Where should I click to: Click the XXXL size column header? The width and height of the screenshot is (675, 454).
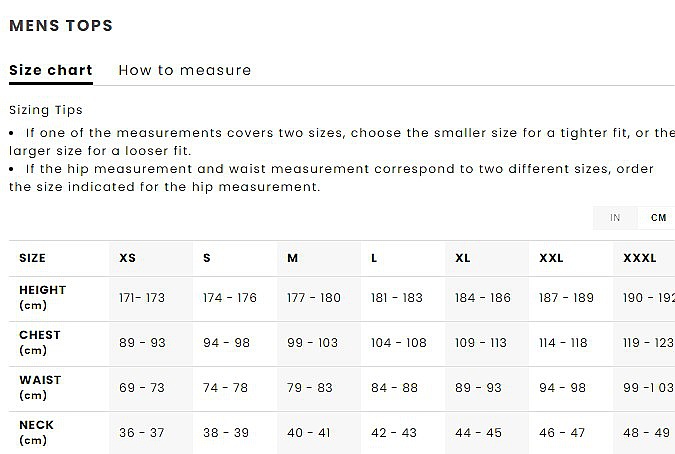[x=640, y=258]
